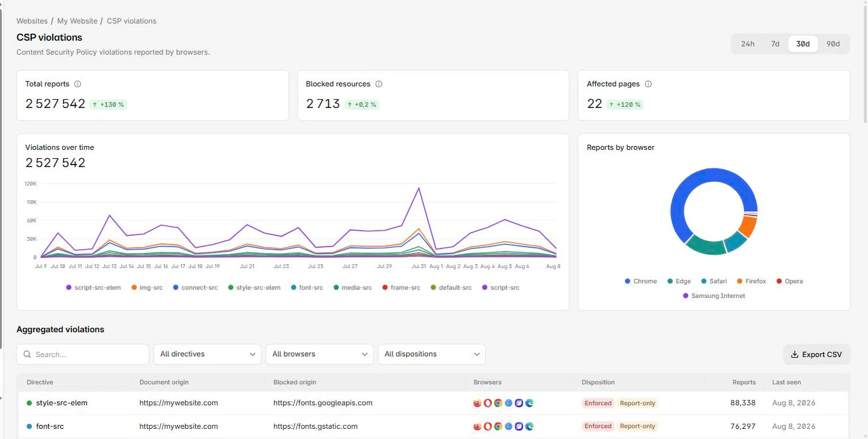Click the Safari icon in the style-src-elem row
The width and height of the screenshot is (868, 439).
pyautogui.click(x=509, y=403)
